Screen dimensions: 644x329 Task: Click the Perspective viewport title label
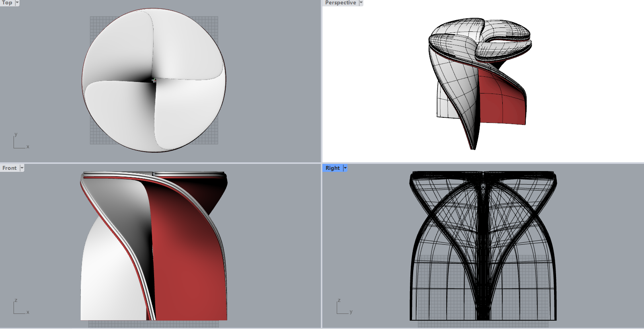click(x=341, y=3)
